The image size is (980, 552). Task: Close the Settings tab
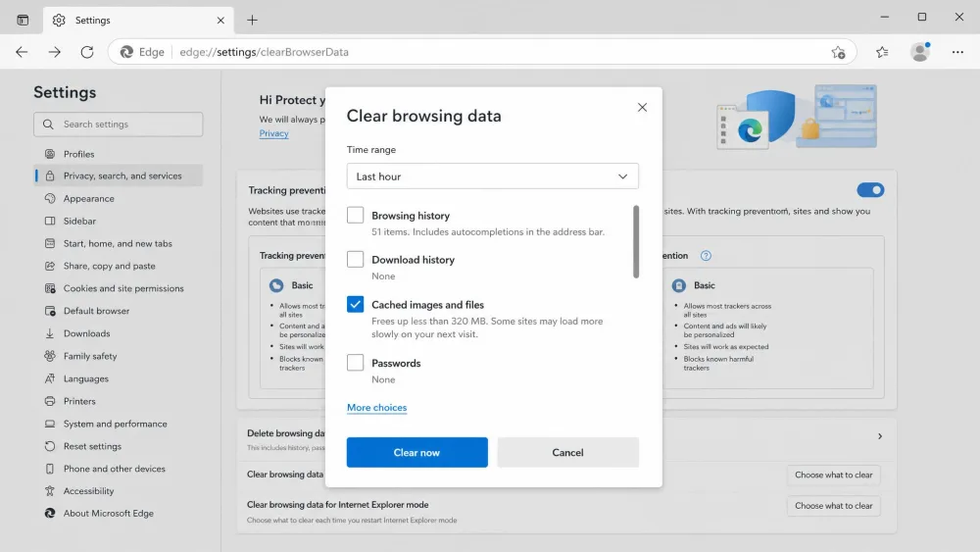tap(220, 20)
